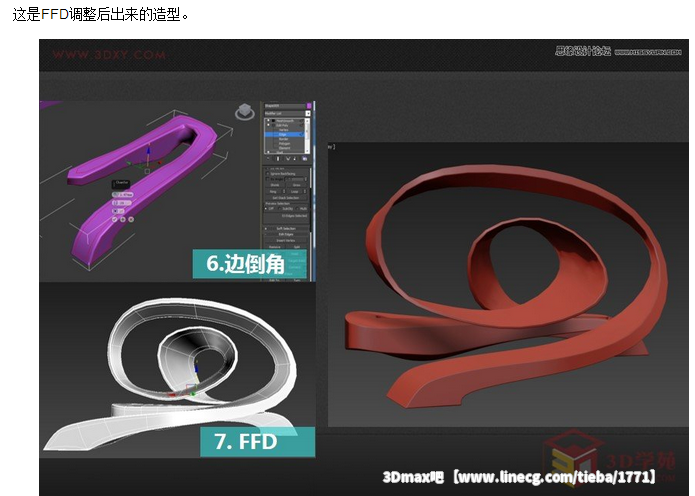This screenshot has width=695, height=496.
Task: Click the Make Unique icon below stack
Action: pyautogui.click(x=288, y=159)
